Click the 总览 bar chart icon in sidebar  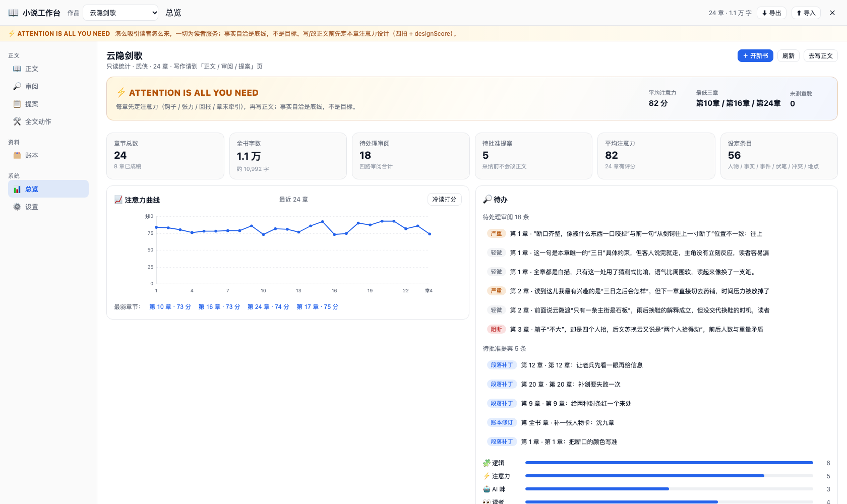[x=17, y=189]
